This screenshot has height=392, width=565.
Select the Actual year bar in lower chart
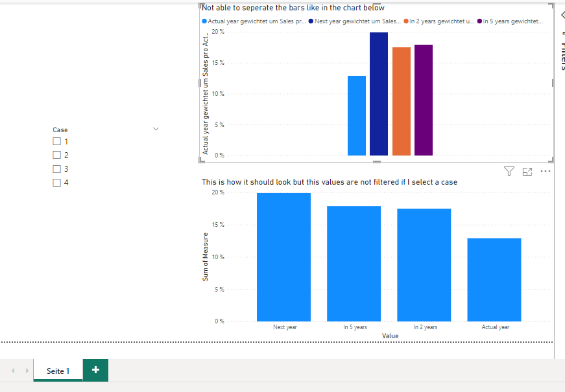tap(494, 280)
